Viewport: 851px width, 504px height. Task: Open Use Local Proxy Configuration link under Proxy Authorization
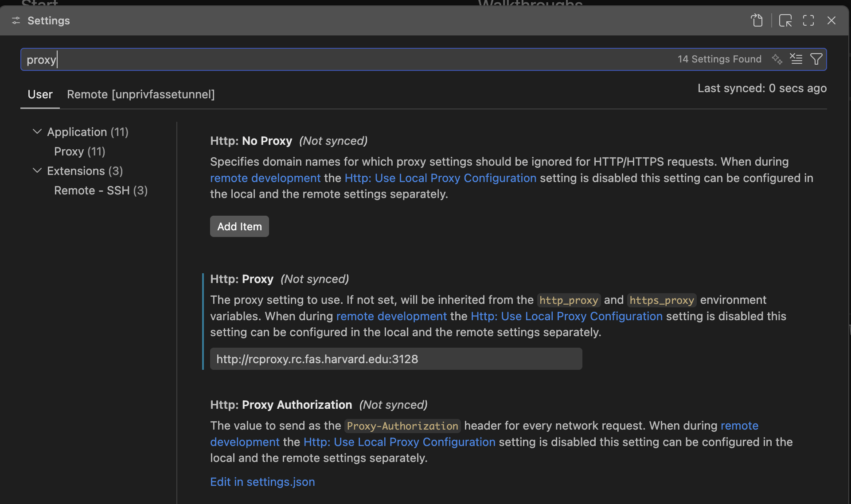(x=399, y=442)
